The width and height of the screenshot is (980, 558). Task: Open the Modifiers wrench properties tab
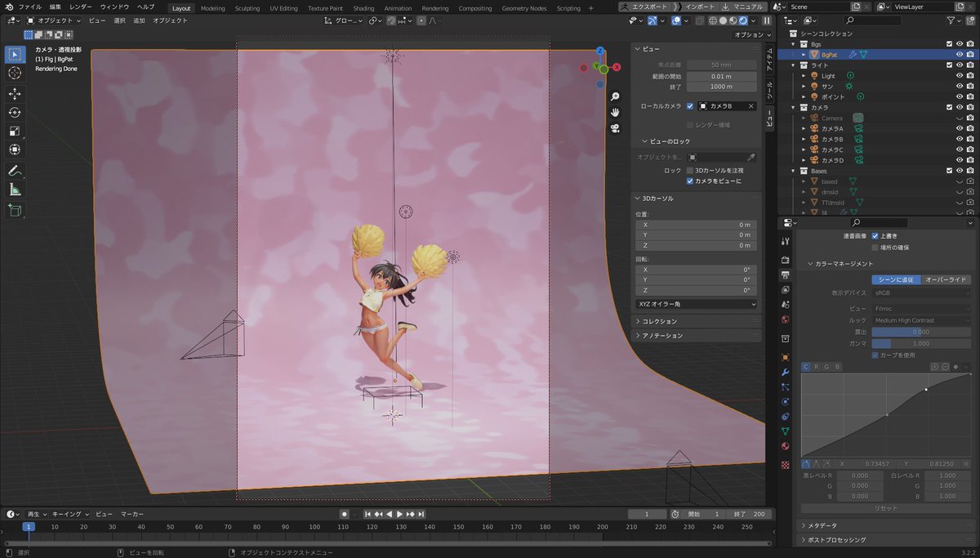786,372
